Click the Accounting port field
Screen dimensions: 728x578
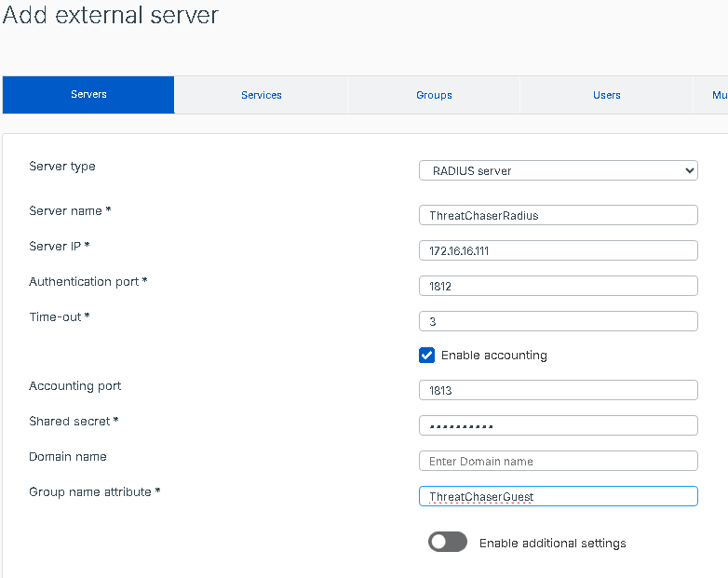tap(558, 390)
